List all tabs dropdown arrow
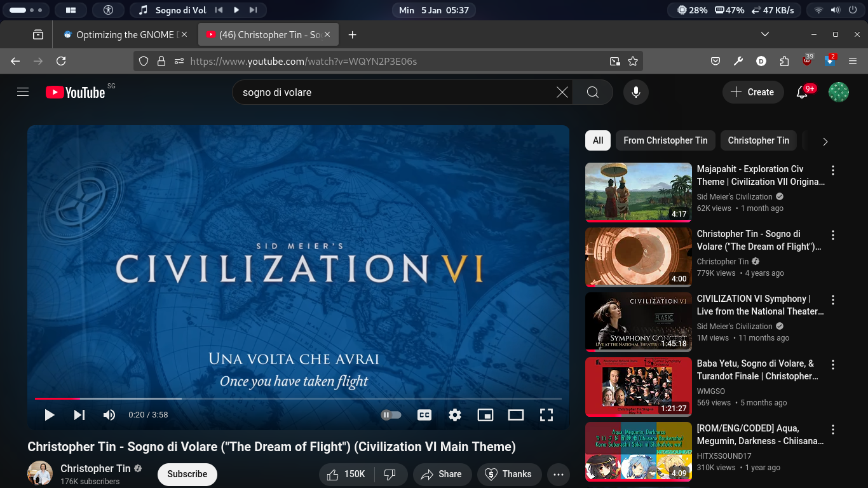Viewport: 868px width, 488px height. click(765, 34)
